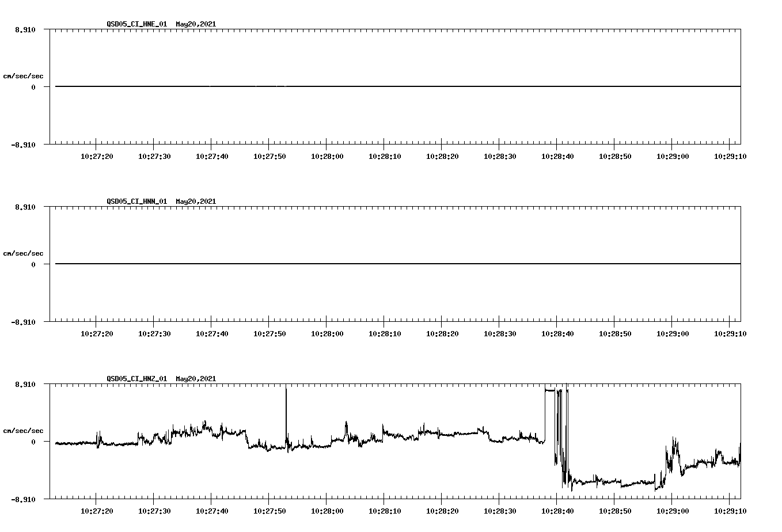The height and width of the screenshot is (532, 782).
Task: Click the 0 axis value of HNZ plot
Action: 33,442
